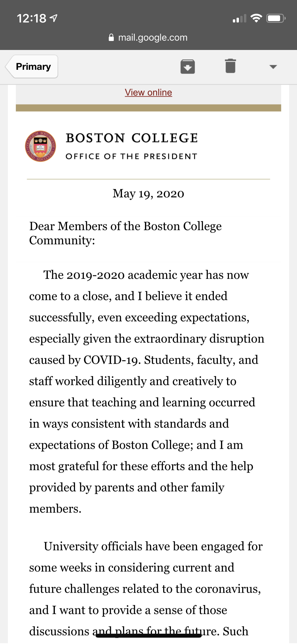The height and width of the screenshot is (644, 297).
Task: Click the Boston College header title
Action: click(x=132, y=138)
